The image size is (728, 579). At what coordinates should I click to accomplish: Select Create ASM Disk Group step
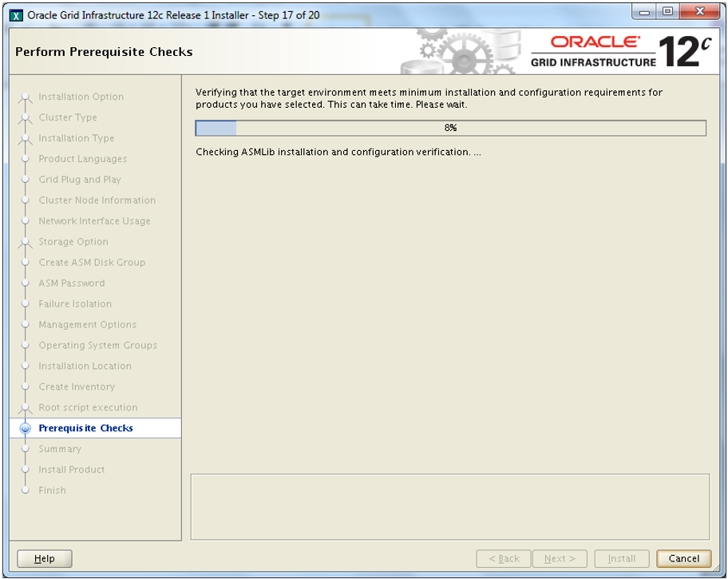[92, 263]
